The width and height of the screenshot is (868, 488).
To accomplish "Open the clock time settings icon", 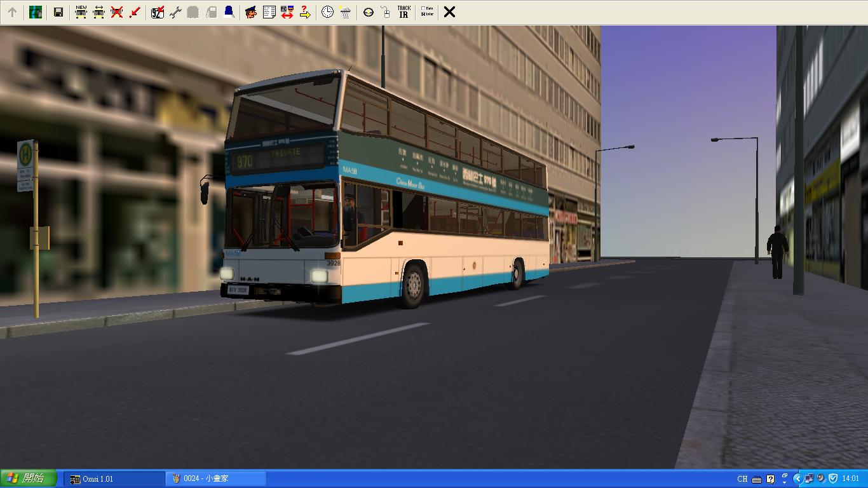I will (x=327, y=12).
